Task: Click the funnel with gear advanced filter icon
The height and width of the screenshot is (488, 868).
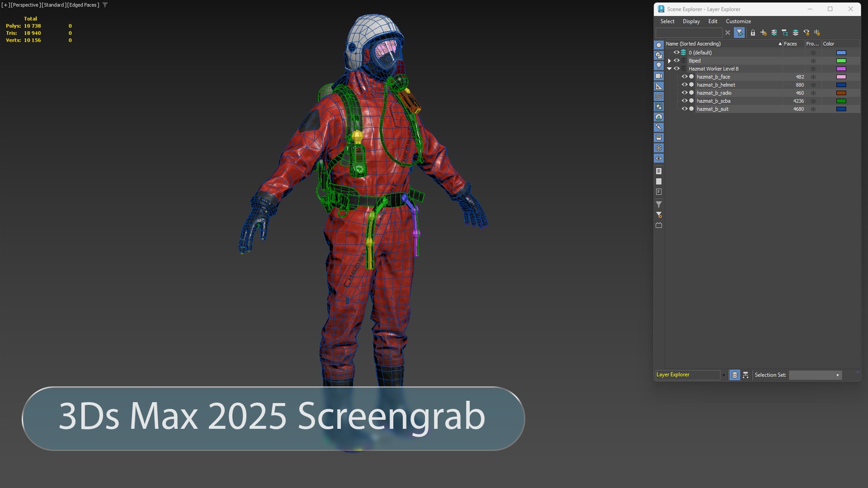Action: (x=659, y=215)
